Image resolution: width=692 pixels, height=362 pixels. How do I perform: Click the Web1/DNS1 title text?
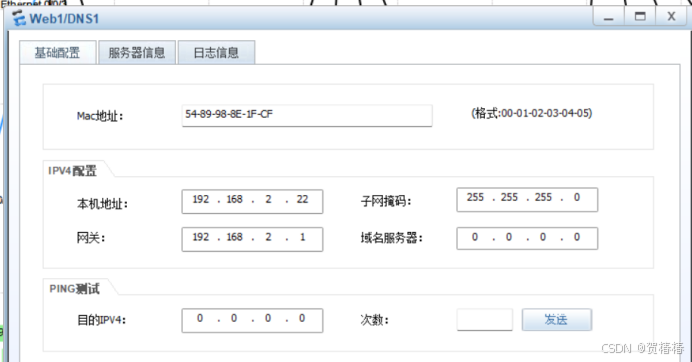click(64, 19)
